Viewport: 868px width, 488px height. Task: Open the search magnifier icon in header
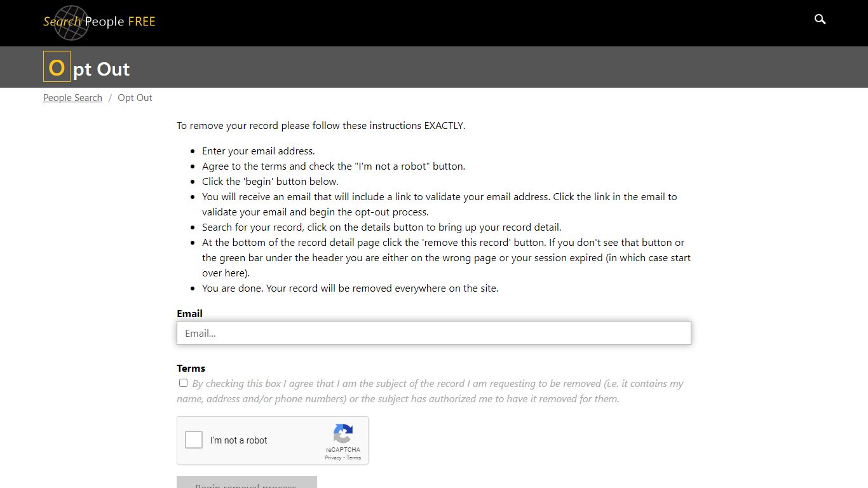pyautogui.click(x=820, y=20)
